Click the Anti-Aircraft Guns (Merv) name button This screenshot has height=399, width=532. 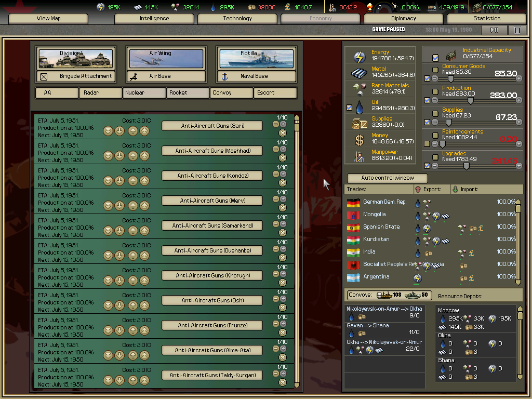tap(212, 201)
